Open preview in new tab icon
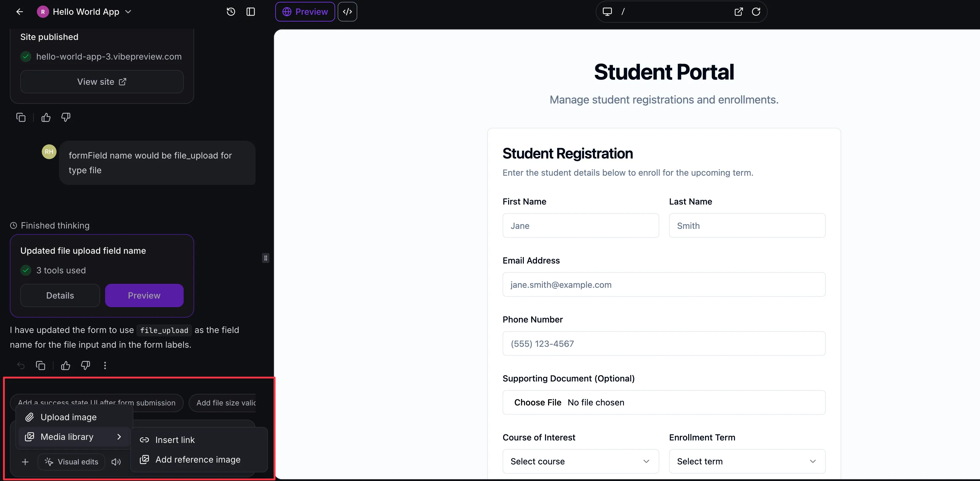Viewport: 980px width, 481px height. coord(739,12)
